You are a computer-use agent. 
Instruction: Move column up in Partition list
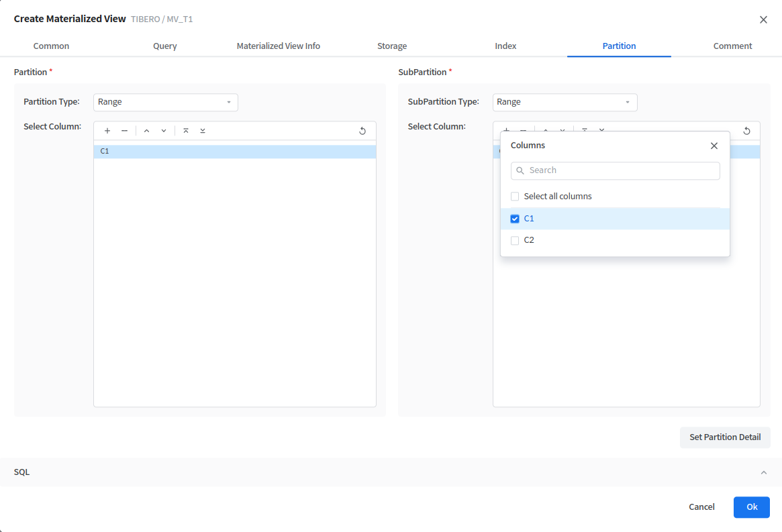[x=146, y=131]
